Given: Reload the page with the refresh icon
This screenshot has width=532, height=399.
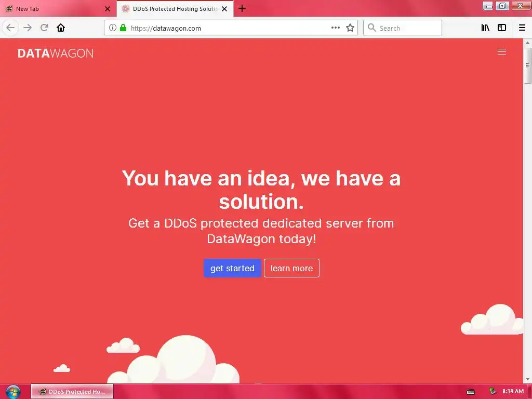Looking at the screenshot, I should click(x=44, y=28).
